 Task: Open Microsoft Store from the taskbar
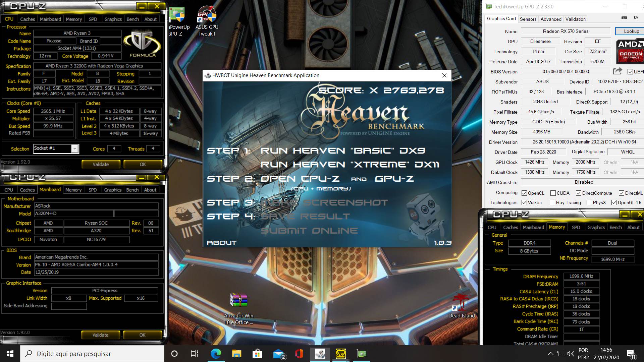pyautogui.click(x=257, y=354)
